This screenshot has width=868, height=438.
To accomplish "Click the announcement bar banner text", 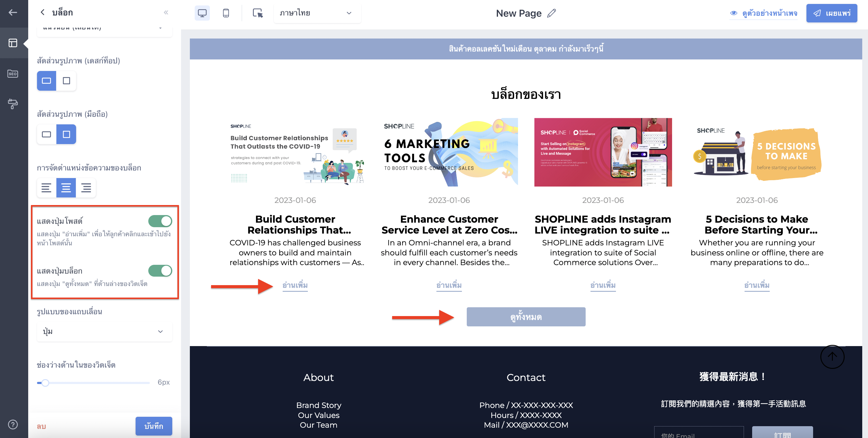I will pyautogui.click(x=526, y=49).
